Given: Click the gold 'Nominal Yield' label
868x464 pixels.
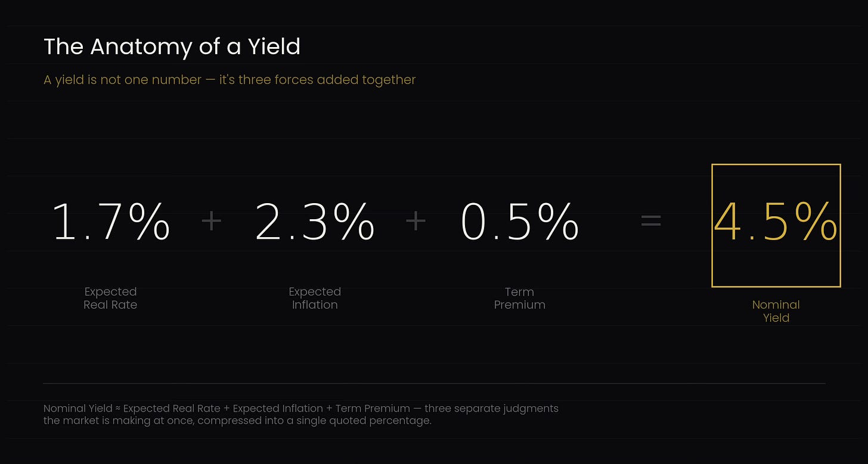Looking at the screenshot, I should pyautogui.click(x=776, y=311).
